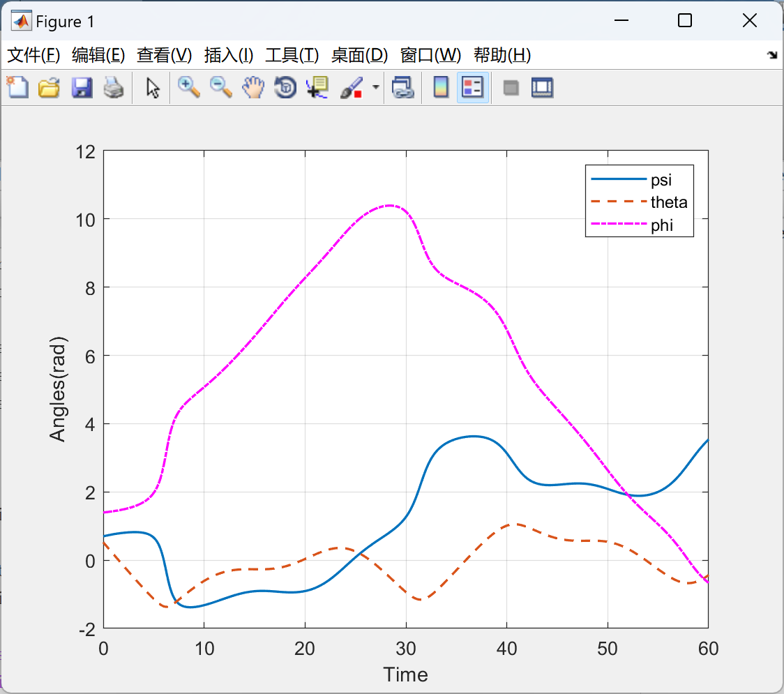The width and height of the screenshot is (784, 694).
Task: Open the 工具(T) menu
Action: [x=292, y=55]
